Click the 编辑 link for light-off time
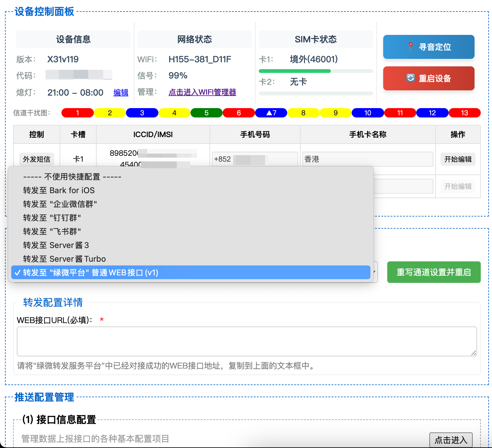492x448 pixels. pyautogui.click(x=121, y=93)
